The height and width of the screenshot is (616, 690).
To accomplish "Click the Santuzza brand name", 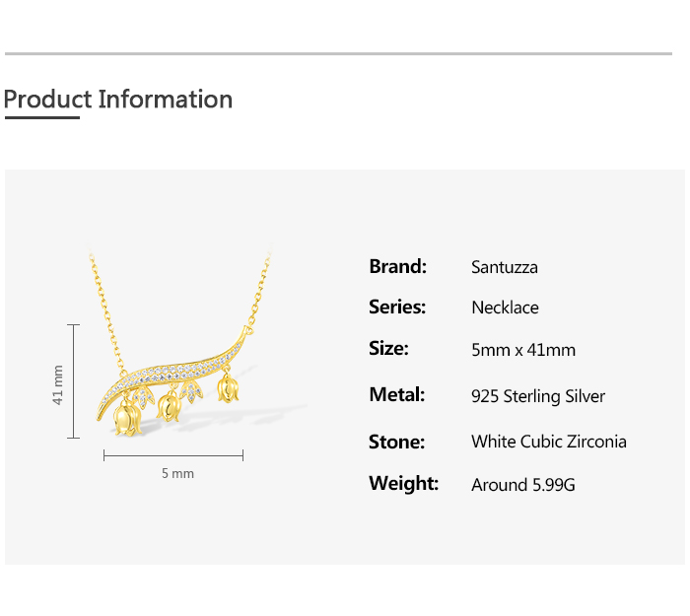I will tap(505, 267).
